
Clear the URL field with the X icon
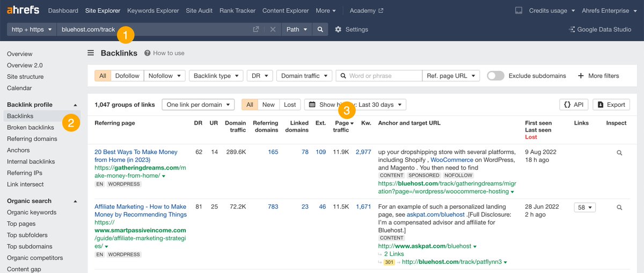[273, 29]
